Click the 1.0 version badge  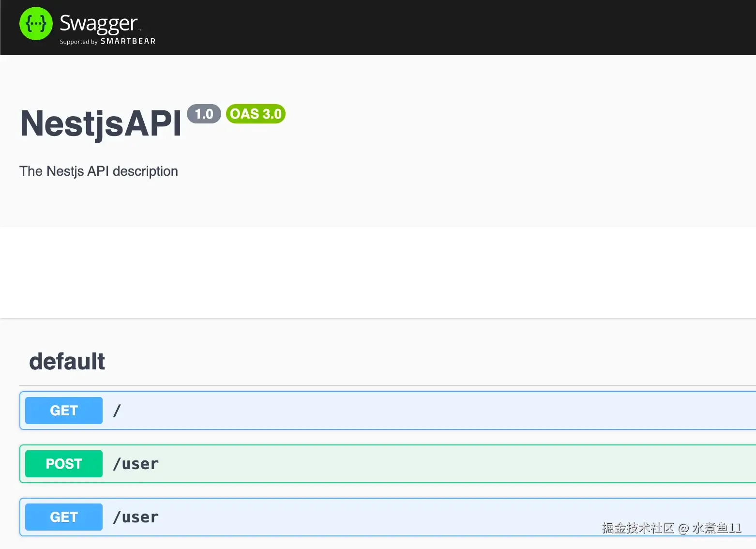(x=204, y=114)
